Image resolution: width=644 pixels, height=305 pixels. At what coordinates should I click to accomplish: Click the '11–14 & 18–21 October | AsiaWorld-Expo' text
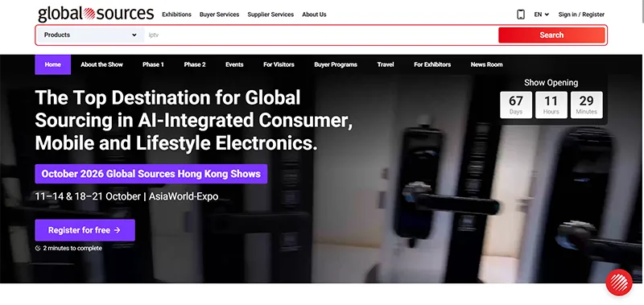tap(126, 196)
